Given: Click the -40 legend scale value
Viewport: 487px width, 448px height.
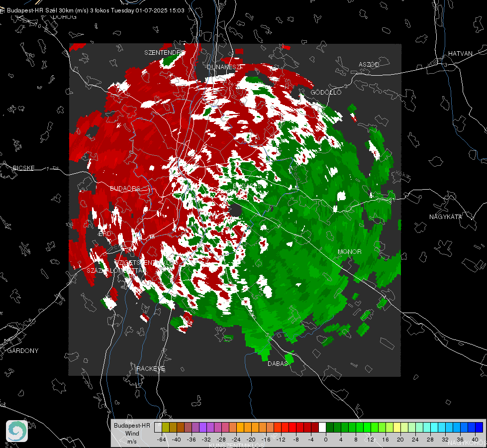Looking at the screenshot, I should pos(177,440).
